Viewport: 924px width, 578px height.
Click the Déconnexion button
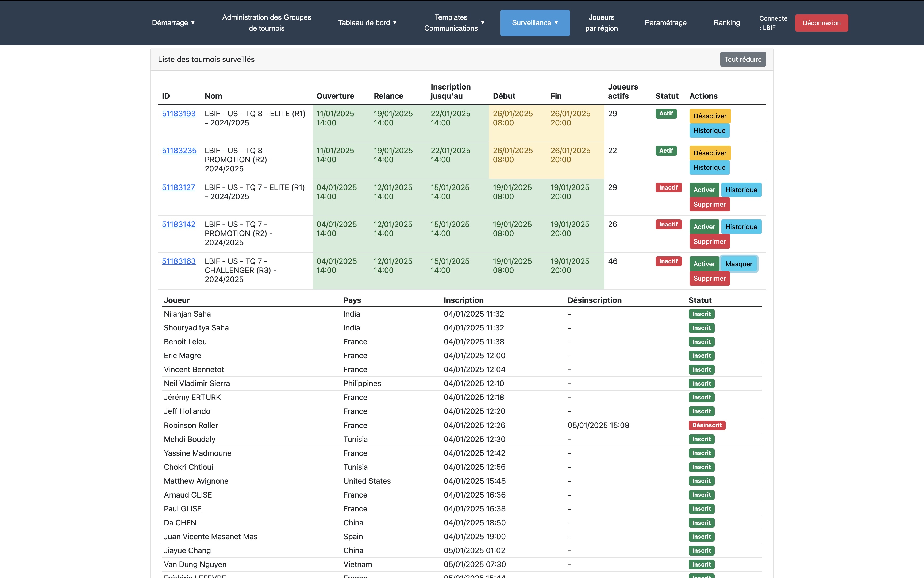821,23
